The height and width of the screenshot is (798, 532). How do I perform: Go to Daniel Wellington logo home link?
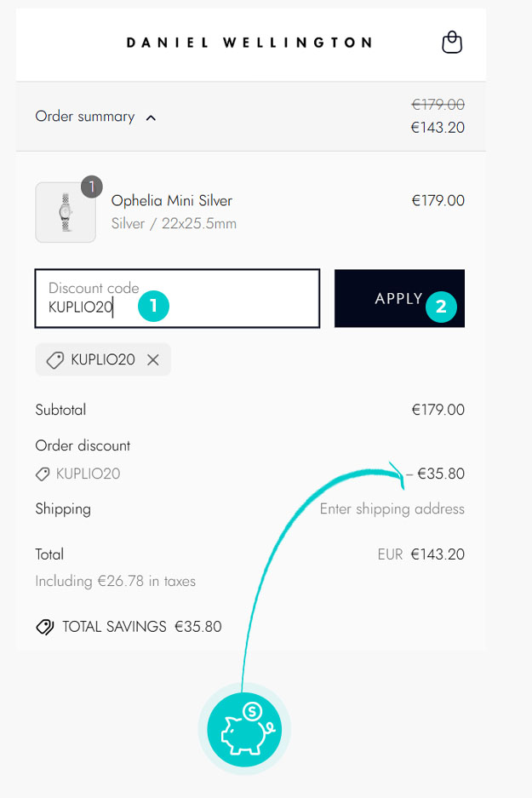[249, 43]
